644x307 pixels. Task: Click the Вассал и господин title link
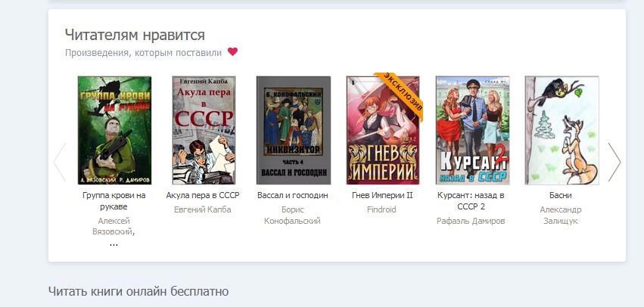[x=293, y=195]
